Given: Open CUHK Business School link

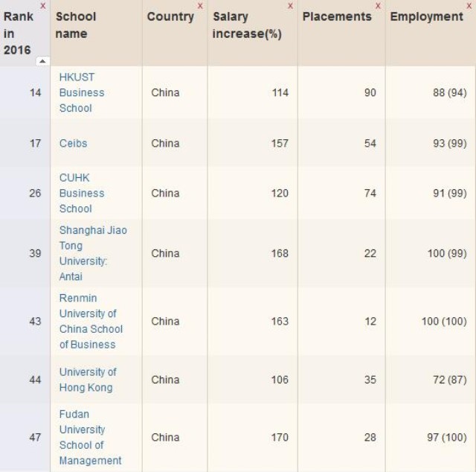Looking at the screenshot, I should pos(82,194).
